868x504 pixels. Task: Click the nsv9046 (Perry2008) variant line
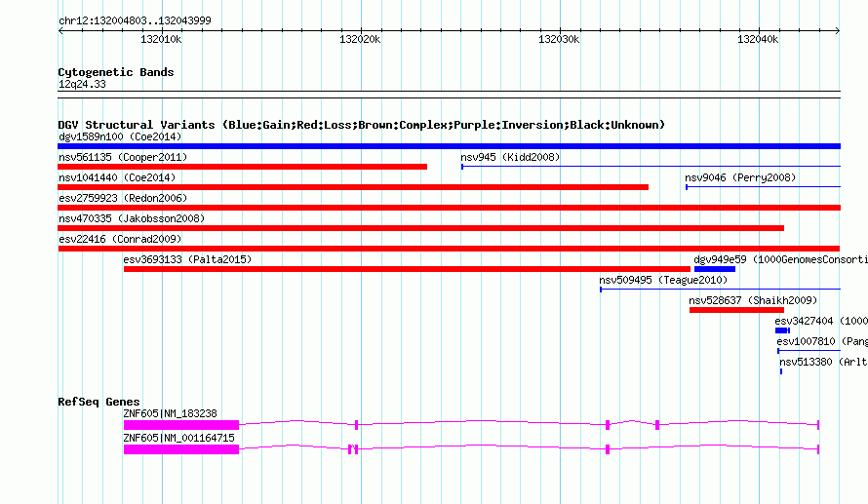pyautogui.click(x=764, y=187)
